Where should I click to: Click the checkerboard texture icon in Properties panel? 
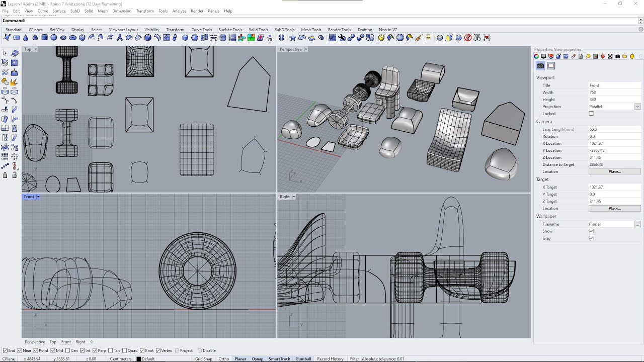point(610,56)
